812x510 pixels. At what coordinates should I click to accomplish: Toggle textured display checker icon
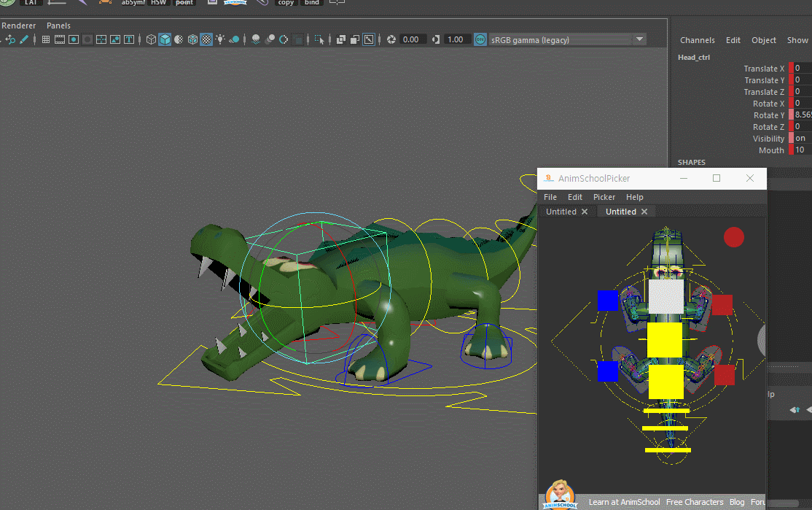[x=206, y=39]
